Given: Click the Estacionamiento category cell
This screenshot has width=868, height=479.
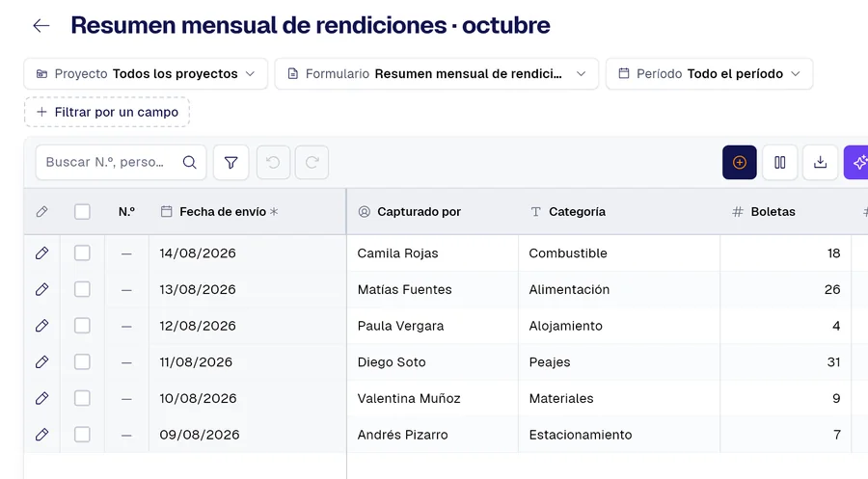Looking at the screenshot, I should point(619,435).
